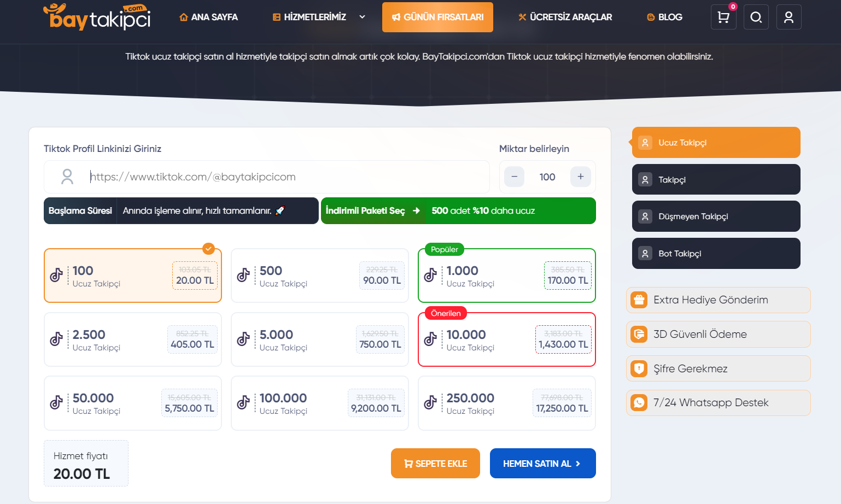Click HEMEN SATIN AL button
This screenshot has width=841, height=504.
[x=542, y=464]
